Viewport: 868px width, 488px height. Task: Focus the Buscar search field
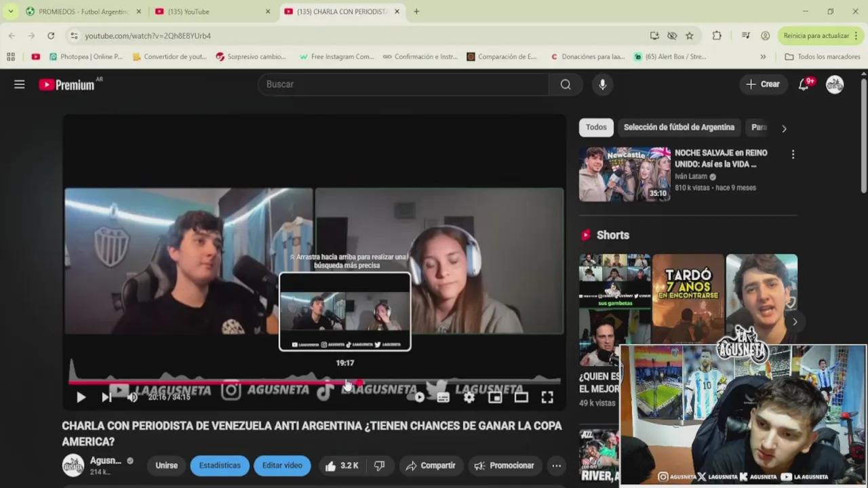tap(403, 84)
